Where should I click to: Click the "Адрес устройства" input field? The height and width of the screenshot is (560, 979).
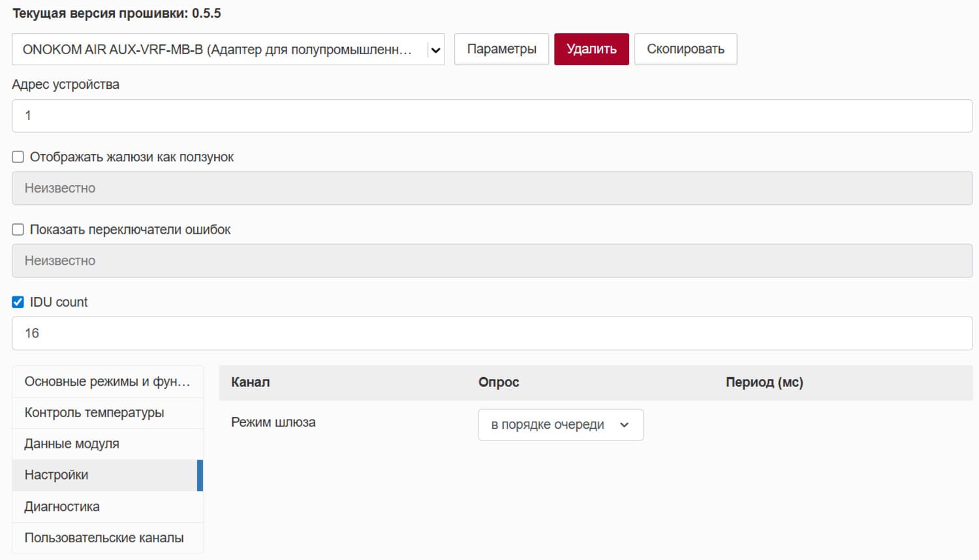coord(489,116)
